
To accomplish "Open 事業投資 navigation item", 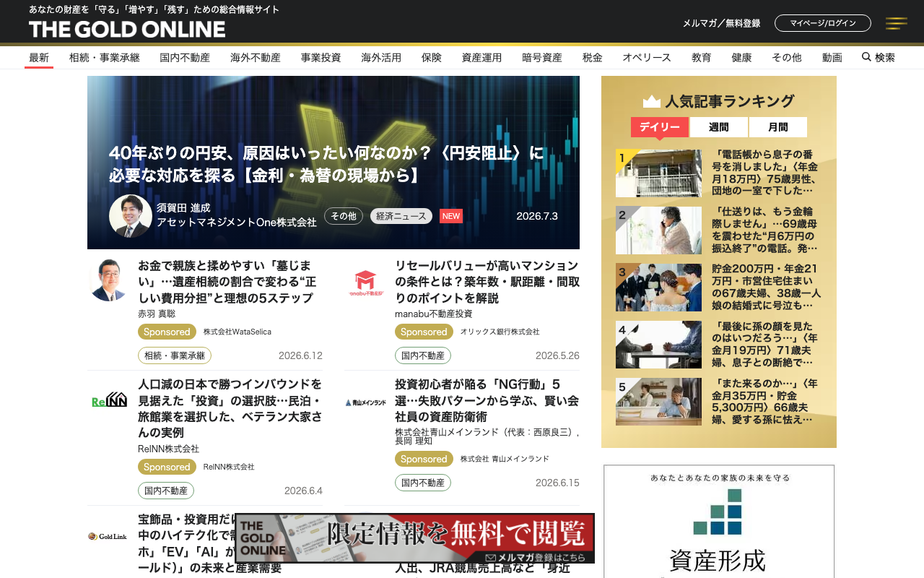I will pos(321,58).
